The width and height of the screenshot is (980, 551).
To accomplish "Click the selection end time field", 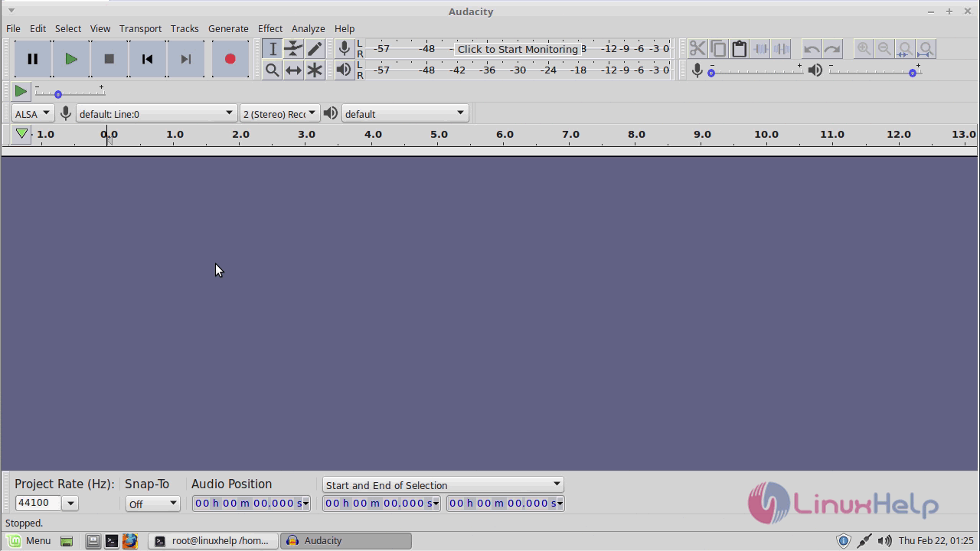I will [501, 503].
